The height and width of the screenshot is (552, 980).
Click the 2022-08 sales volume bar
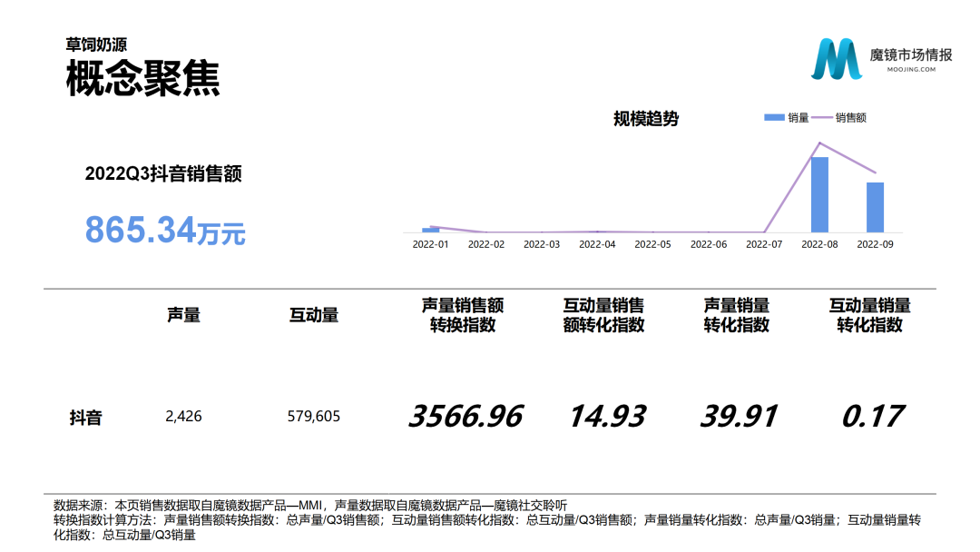coord(819,194)
